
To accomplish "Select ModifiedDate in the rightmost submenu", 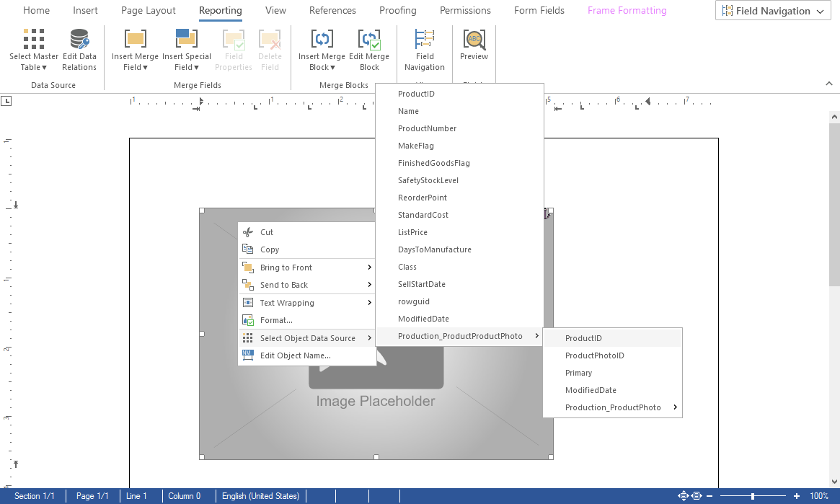I will pyautogui.click(x=612, y=390).
